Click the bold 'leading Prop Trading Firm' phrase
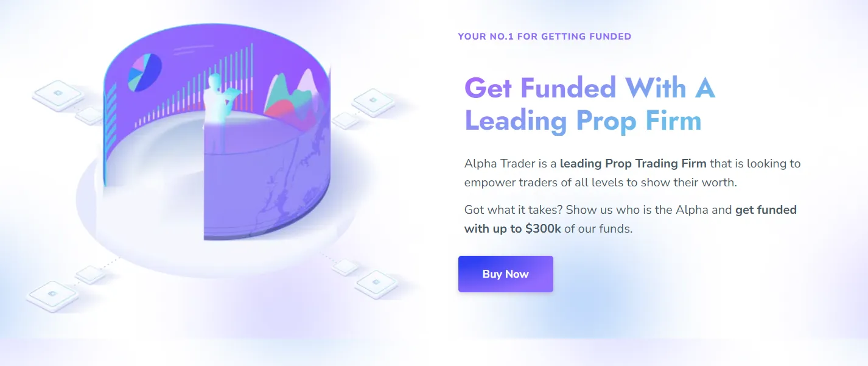This screenshot has height=366, width=868. 633,163
